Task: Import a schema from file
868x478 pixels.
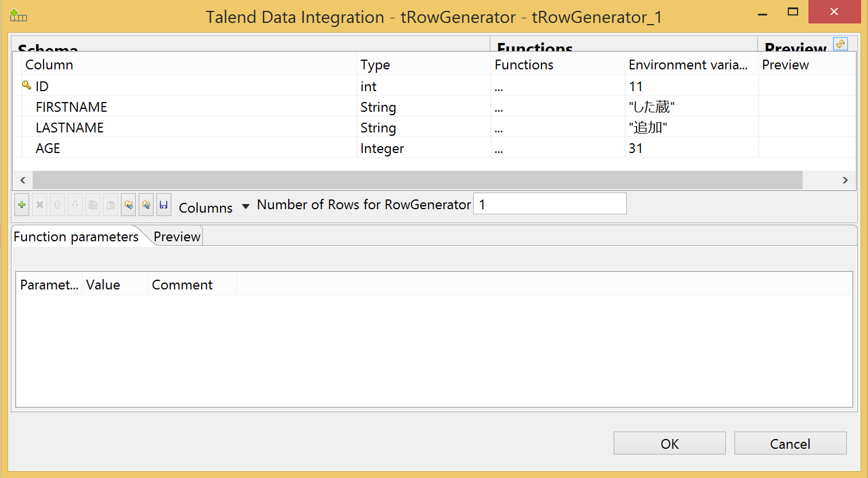Action: pyautogui.click(x=128, y=205)
